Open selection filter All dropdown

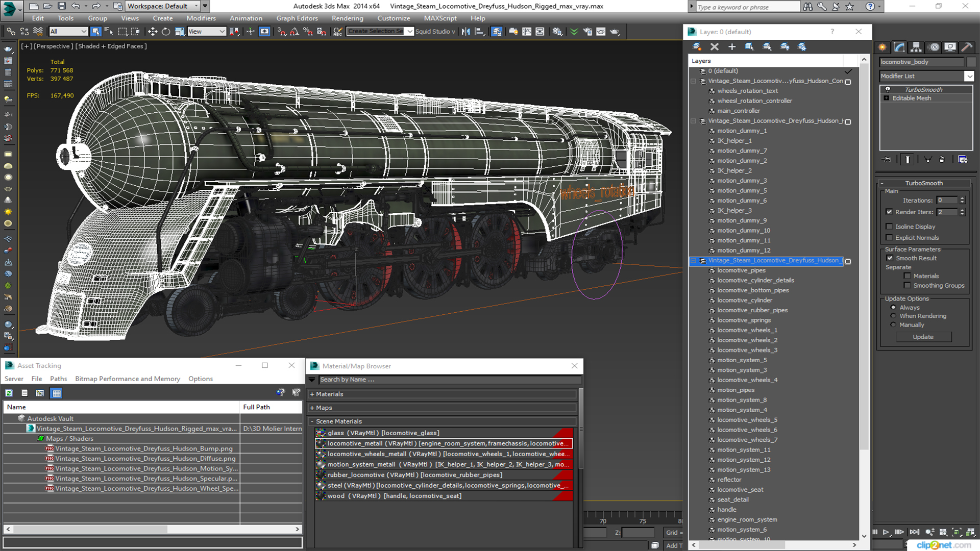tap(68, 32)
